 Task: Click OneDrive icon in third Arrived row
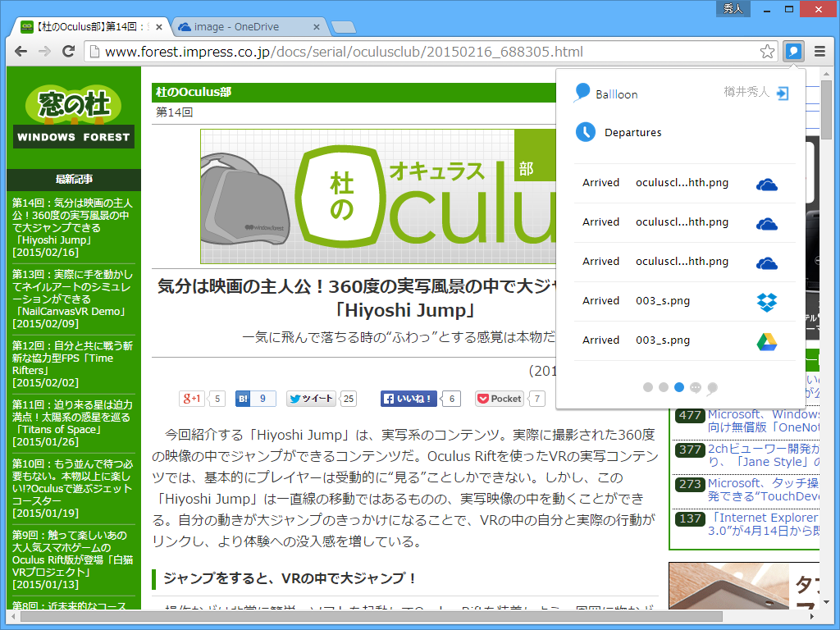(767, 263)
